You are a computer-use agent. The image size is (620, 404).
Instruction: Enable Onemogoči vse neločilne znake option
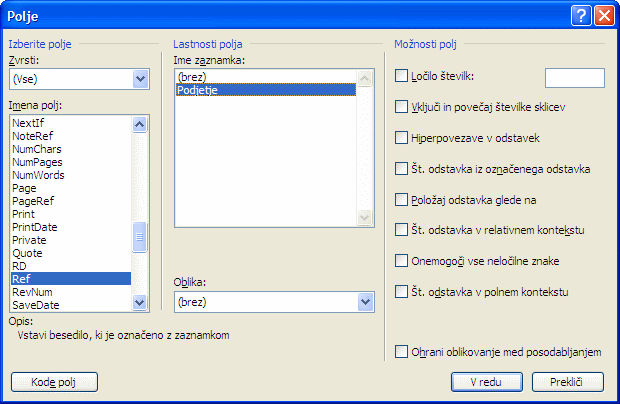402,261
